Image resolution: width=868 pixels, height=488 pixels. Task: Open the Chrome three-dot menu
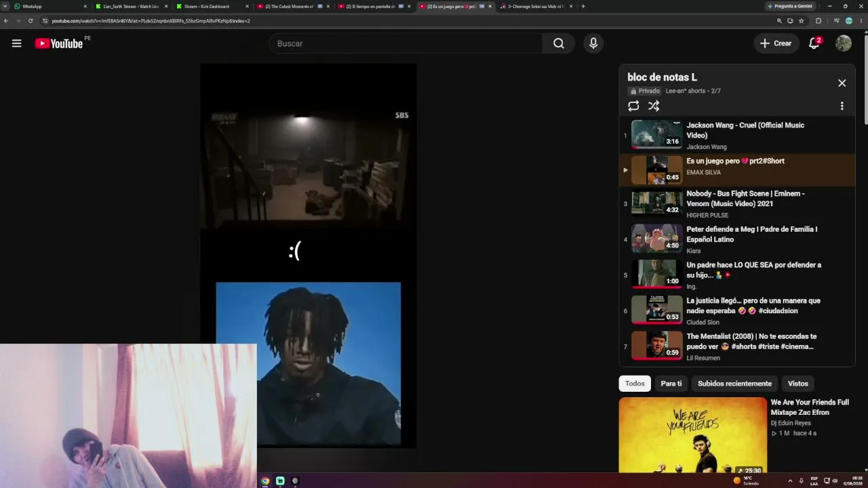coord(860,21)
